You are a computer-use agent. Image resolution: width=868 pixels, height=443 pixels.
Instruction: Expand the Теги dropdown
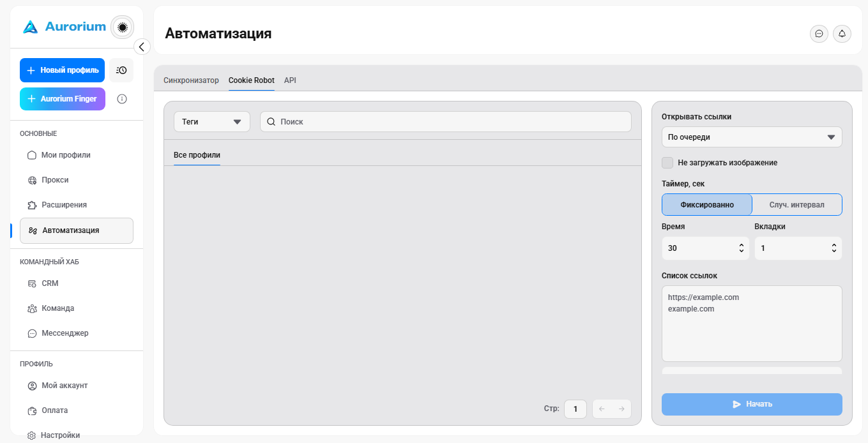click(x=212, y=121)
